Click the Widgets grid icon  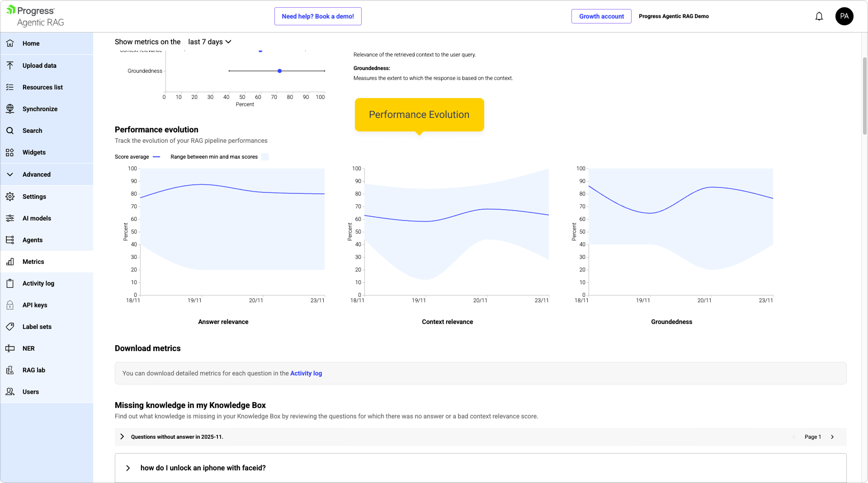tap(10, 152)
